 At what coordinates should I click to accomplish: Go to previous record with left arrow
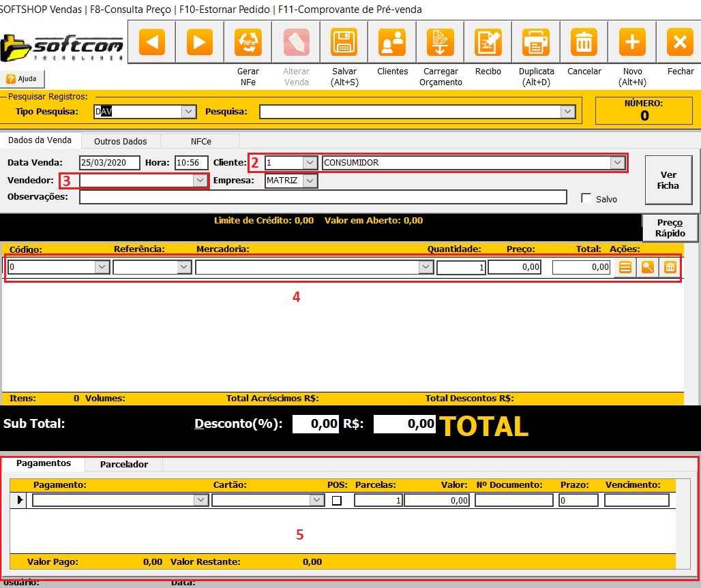[152, 43]
